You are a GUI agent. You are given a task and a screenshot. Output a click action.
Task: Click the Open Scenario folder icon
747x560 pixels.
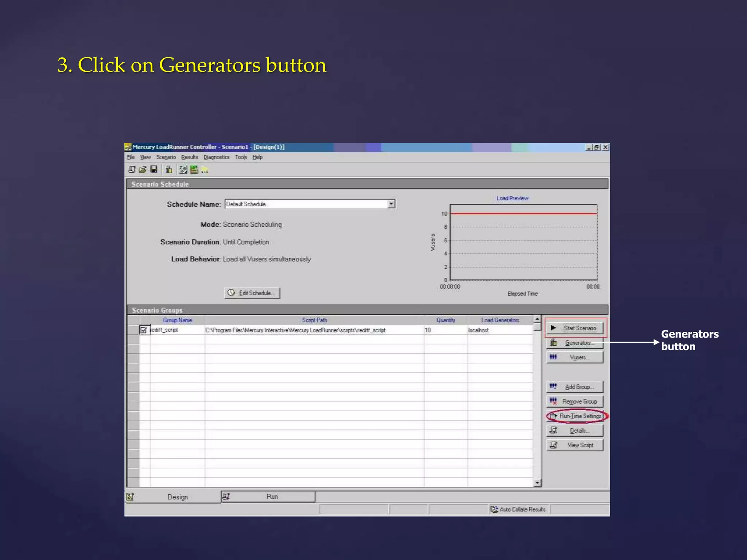143,170
